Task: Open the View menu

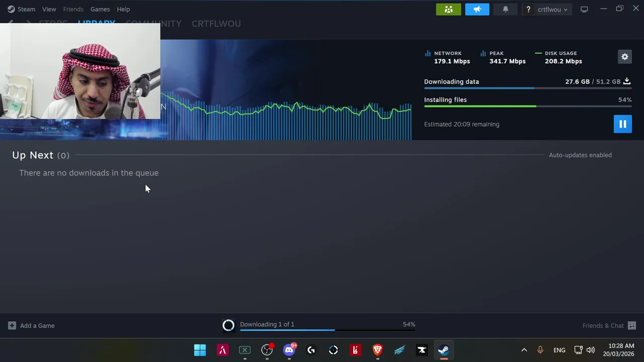Action: point(49,9)
